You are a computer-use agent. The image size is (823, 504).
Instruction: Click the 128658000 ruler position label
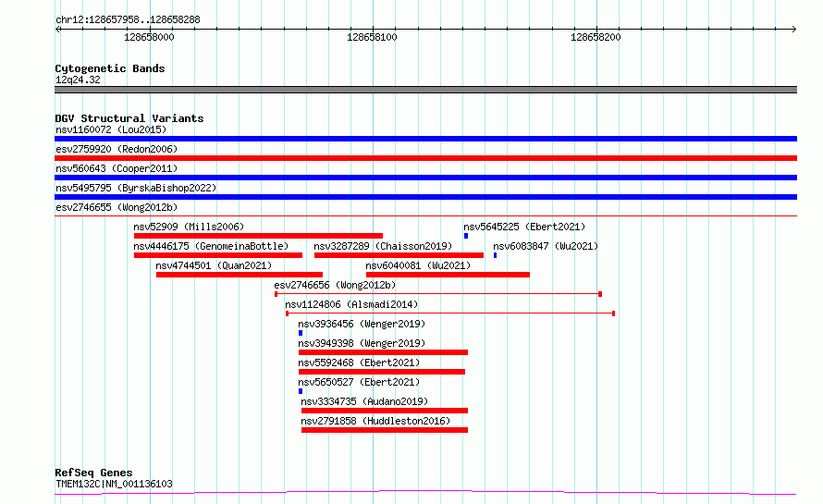tap(149, 37)
